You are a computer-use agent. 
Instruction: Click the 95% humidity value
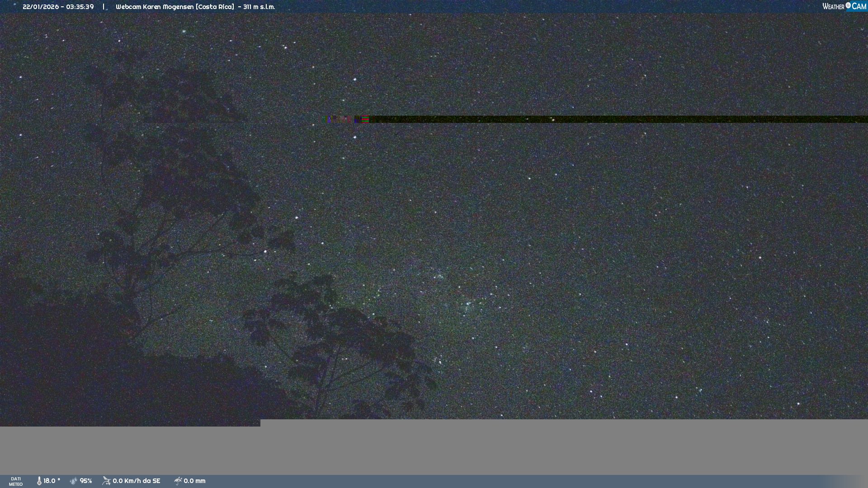tap(86, 481)
